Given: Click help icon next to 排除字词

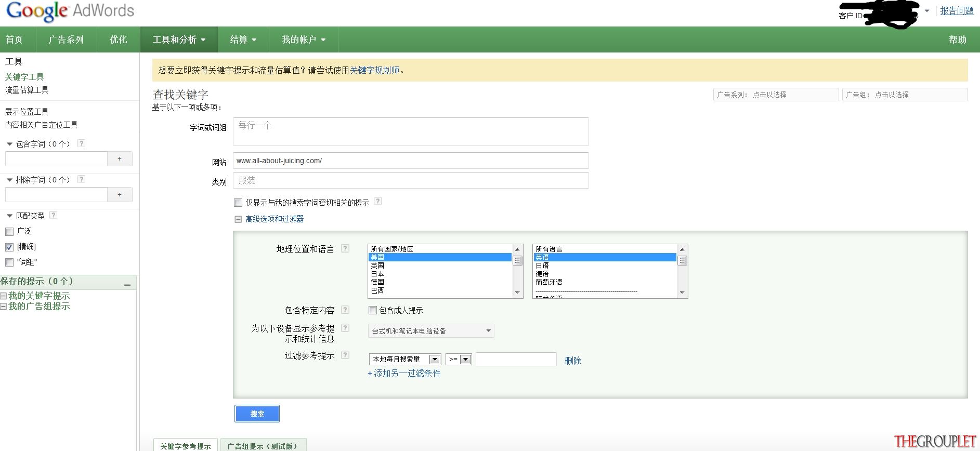Looking at the screenshot, I should 81,179.
